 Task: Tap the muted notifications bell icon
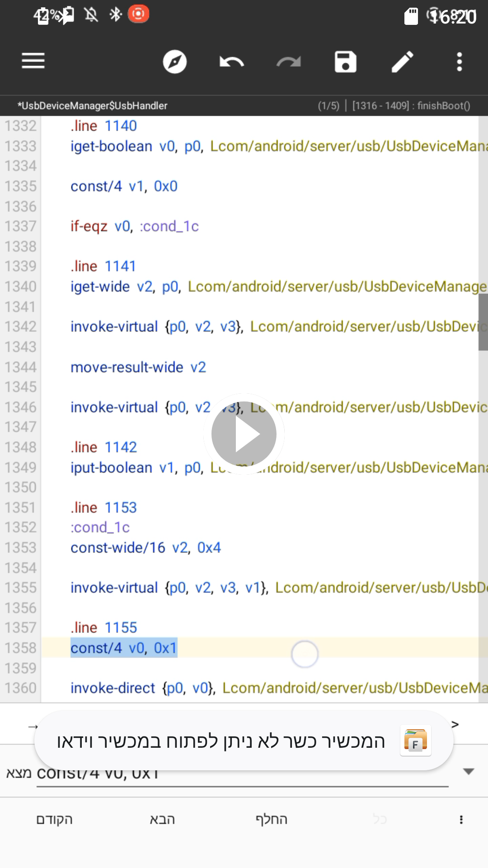coord(91,15)
